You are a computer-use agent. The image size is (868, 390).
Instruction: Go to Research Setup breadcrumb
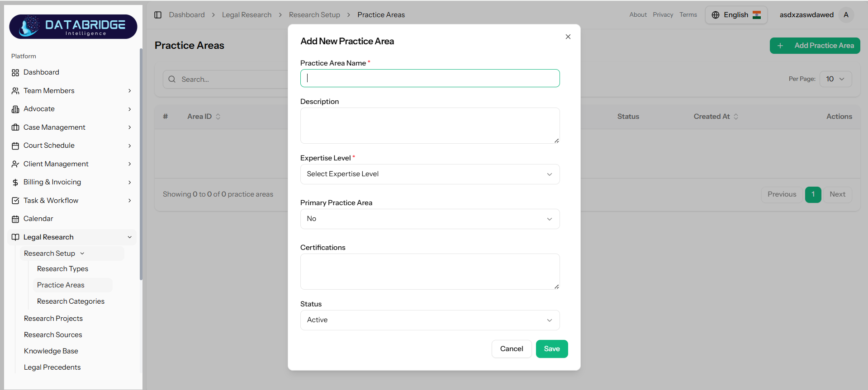(314, 15)
